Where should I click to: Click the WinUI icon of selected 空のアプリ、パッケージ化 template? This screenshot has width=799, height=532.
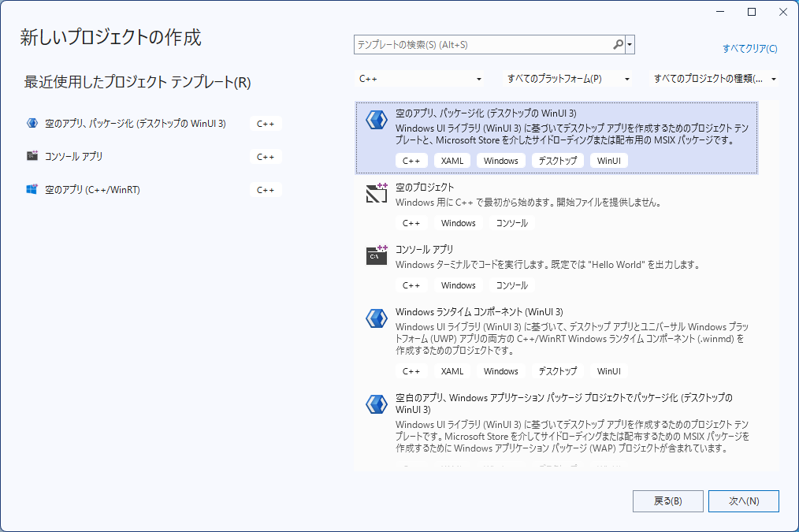pyautogui.click(x=377, y=120)
